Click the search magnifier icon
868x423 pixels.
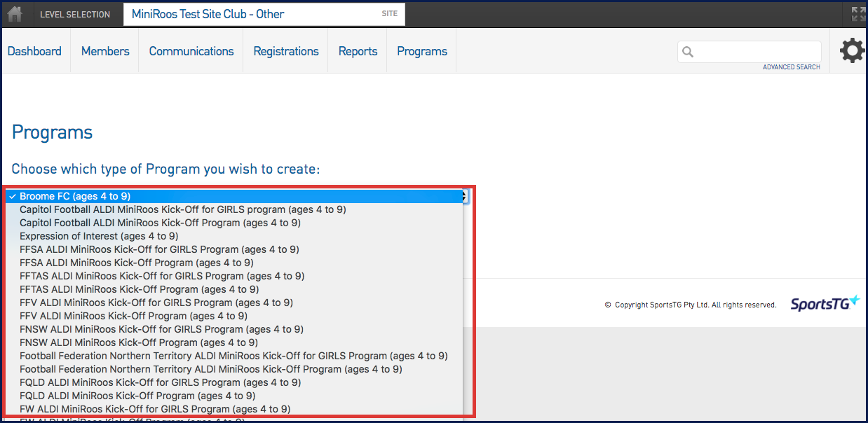tap(688, 52)
